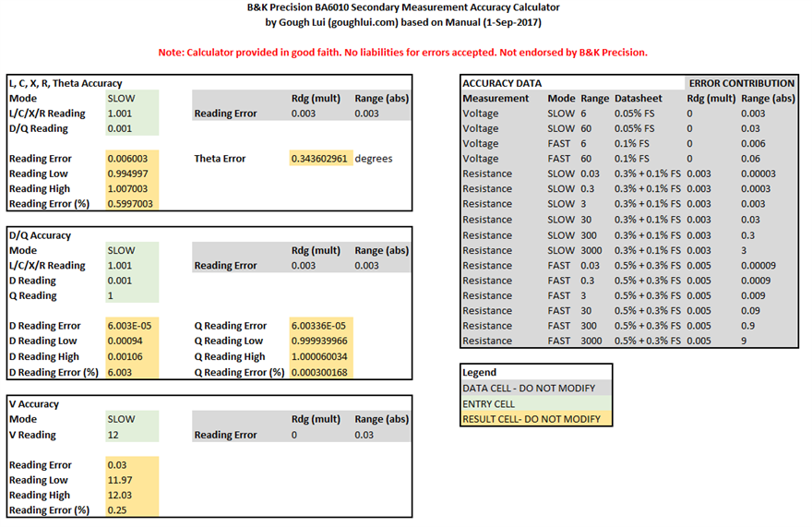The image size is (812, 527).
Task: Click D Reading High result 0.00106
Action: [132, 356]
